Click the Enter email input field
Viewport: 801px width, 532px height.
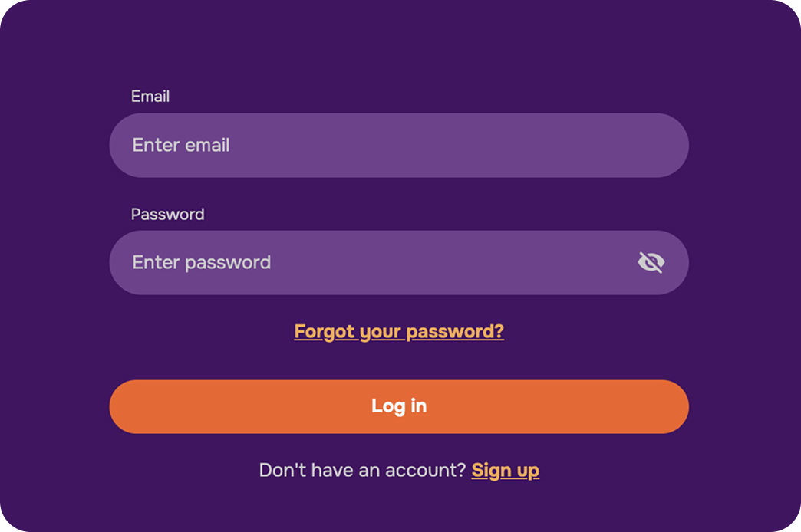[398, 146]
